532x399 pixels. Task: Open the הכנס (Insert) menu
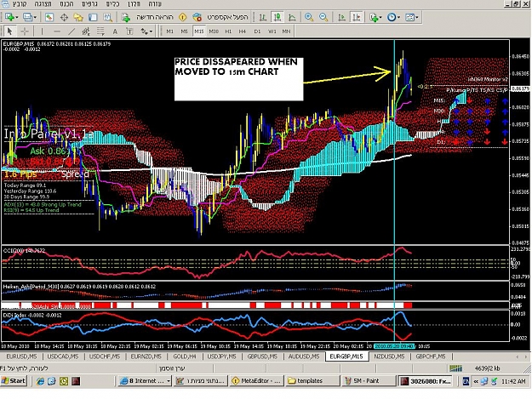tap(67, 4)
